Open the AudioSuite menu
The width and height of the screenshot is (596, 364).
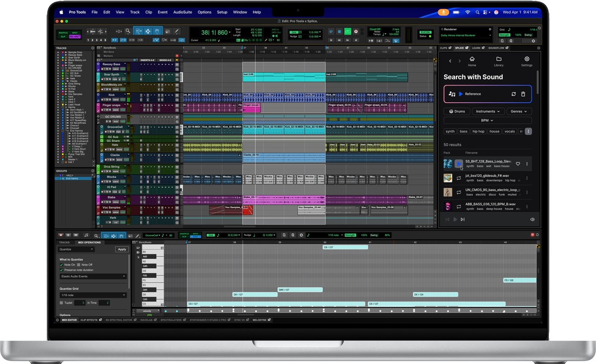[x=182, y=12]
